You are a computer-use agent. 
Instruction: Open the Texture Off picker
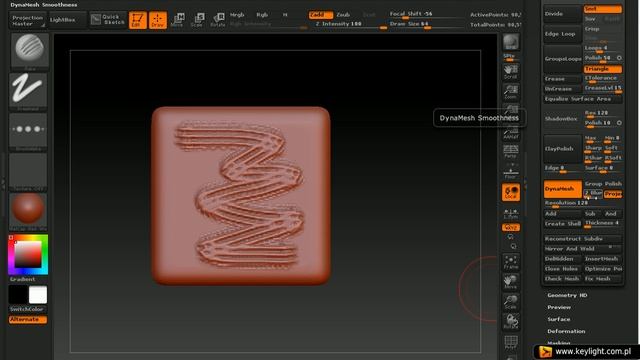[x=28, y=172]
